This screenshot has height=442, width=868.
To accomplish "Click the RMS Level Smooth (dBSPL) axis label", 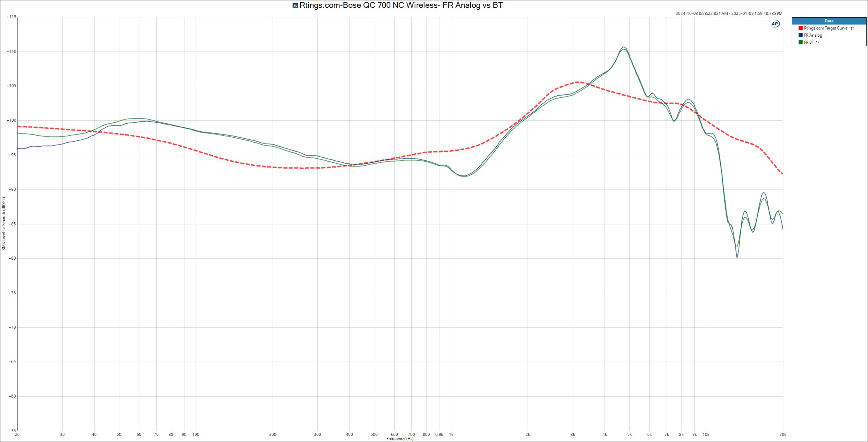I will (x=4, y=224).
